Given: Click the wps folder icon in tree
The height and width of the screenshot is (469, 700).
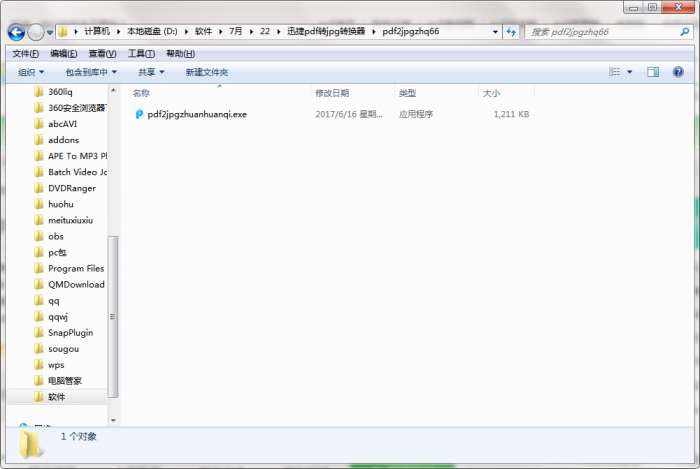Looking at the screenshot, I should [39, 365].
